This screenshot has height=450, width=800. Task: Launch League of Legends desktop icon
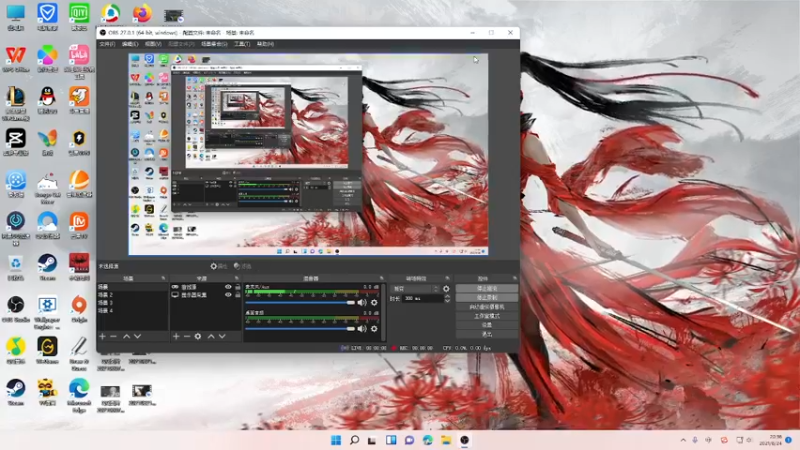[x=16, y=104]
